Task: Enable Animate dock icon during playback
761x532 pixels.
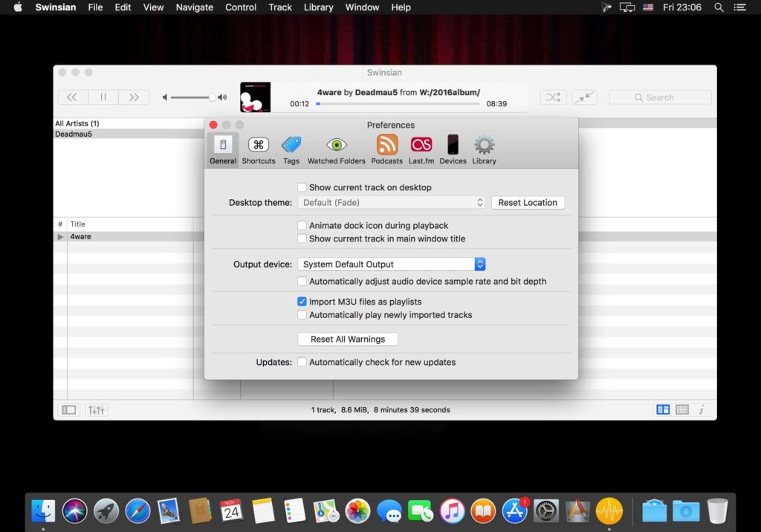Action: point(302,226)
